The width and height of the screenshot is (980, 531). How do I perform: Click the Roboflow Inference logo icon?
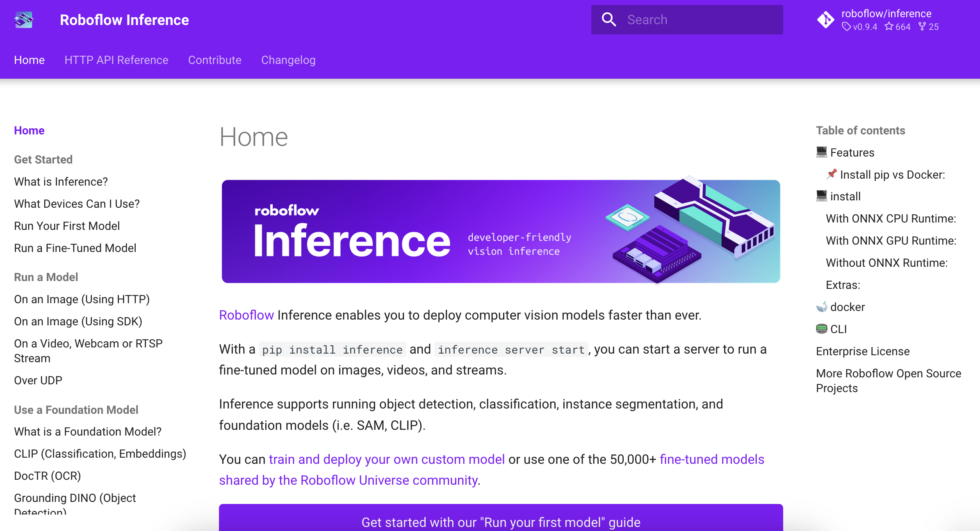pos(24,20)
